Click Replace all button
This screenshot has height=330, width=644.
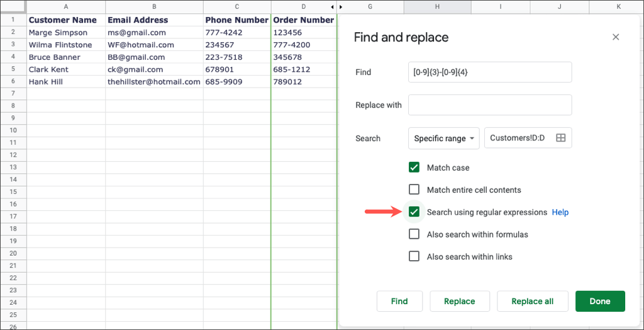tap(532, 301)
